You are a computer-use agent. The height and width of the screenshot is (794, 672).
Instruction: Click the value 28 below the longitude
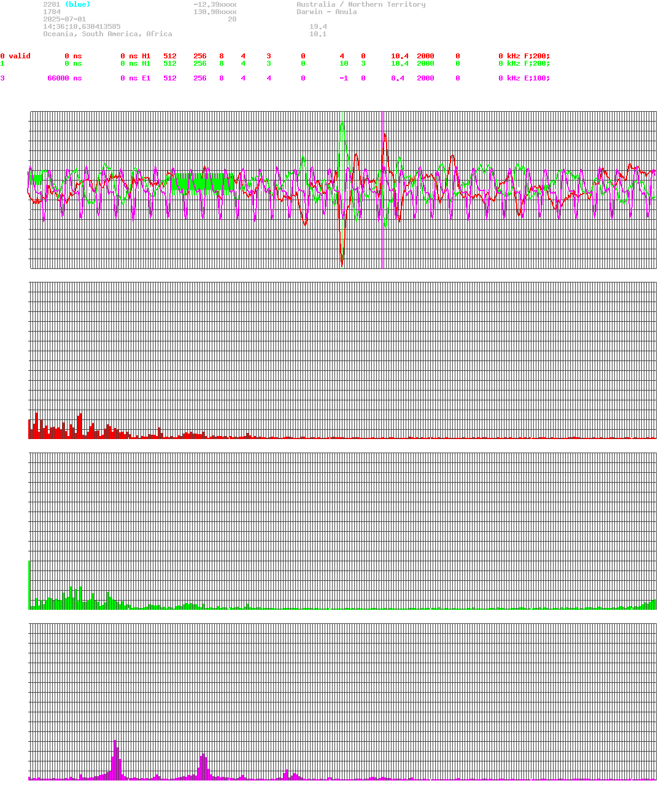[232, 19]
